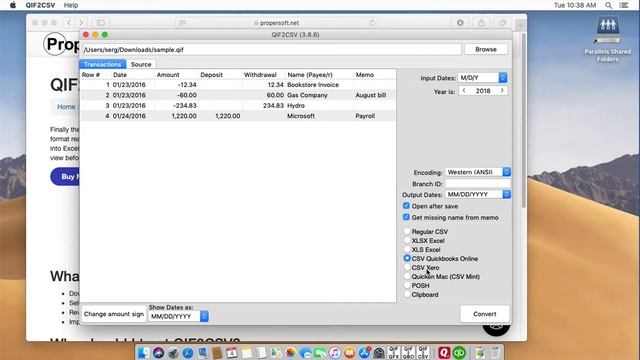Open Spotlight search in menu bar
Screen dimensions: 640x360
pos(609,5)
